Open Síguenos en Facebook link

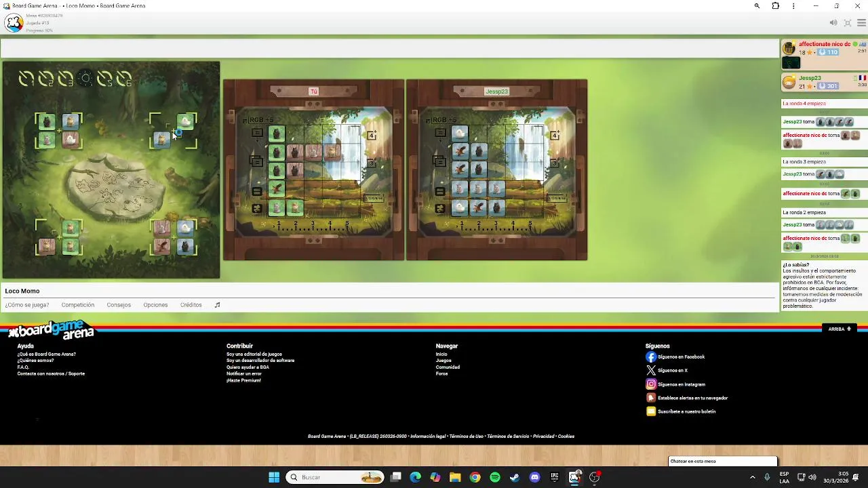coord(681,357)
